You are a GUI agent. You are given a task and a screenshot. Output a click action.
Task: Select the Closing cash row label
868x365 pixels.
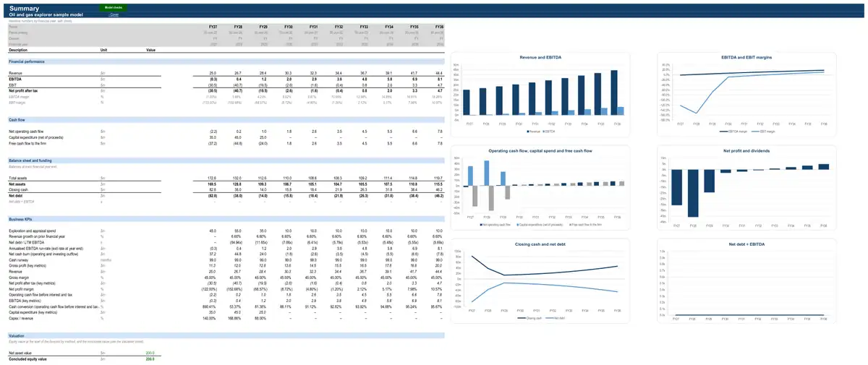pos(18,189)
